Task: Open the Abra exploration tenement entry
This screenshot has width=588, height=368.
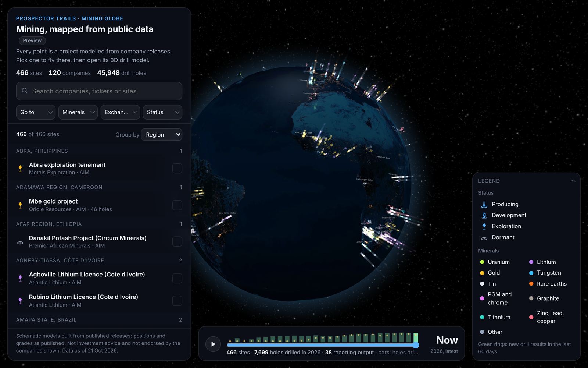Action: coord(99,169)
